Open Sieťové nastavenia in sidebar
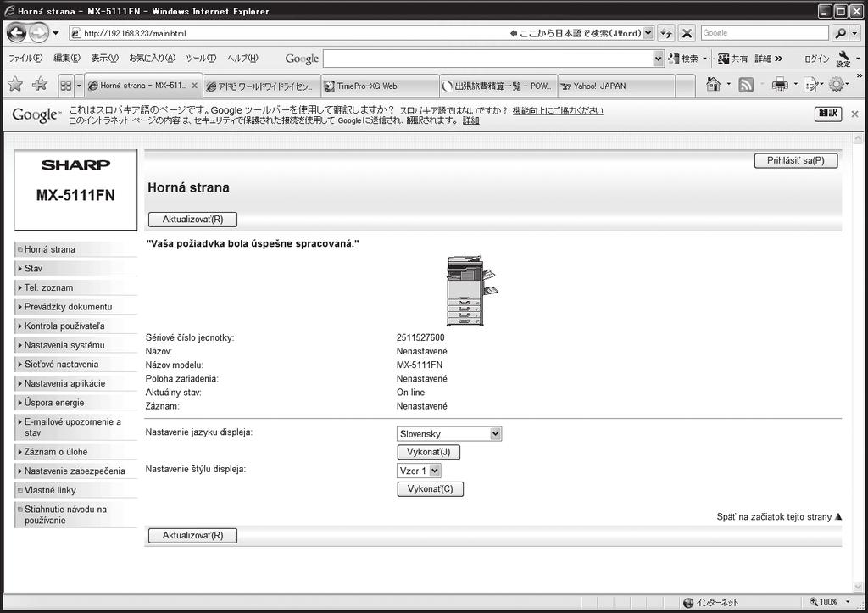The width and height of the screenshot is (868, 613). 75,365
